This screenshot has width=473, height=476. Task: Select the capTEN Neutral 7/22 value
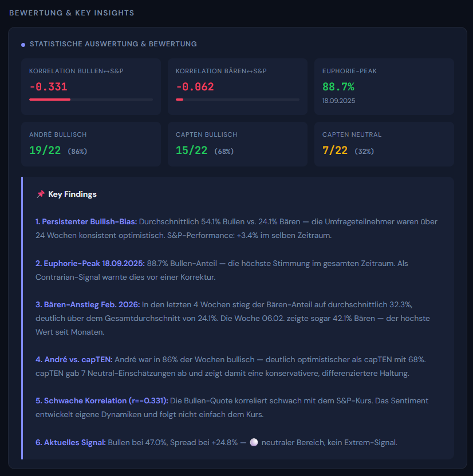(335, 150)
